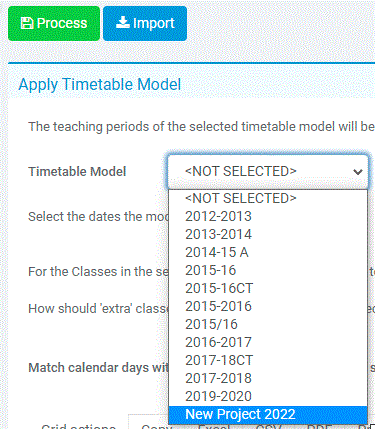Choose 2013-2014 timetable model

tap(268, 234)
